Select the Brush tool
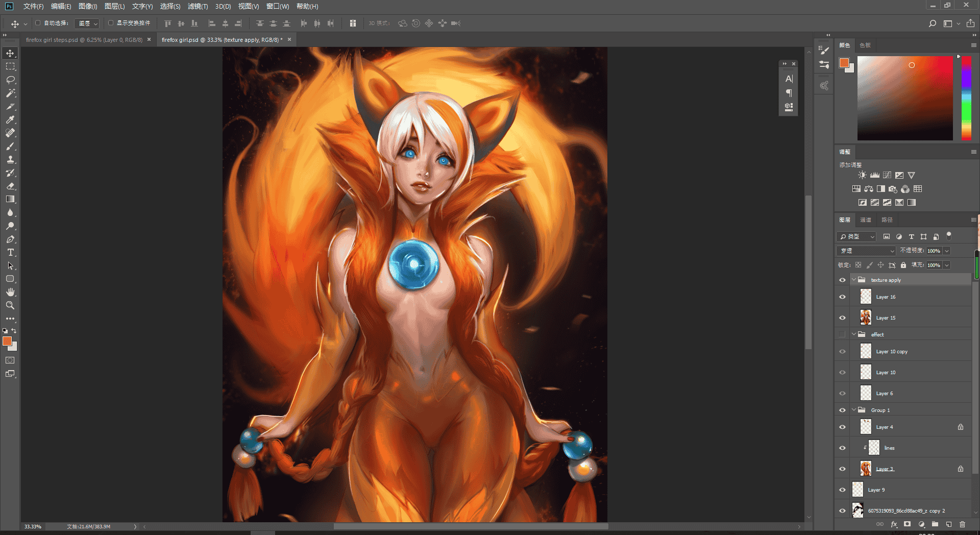This screenshot has height=535, width=980. [10, 146]
